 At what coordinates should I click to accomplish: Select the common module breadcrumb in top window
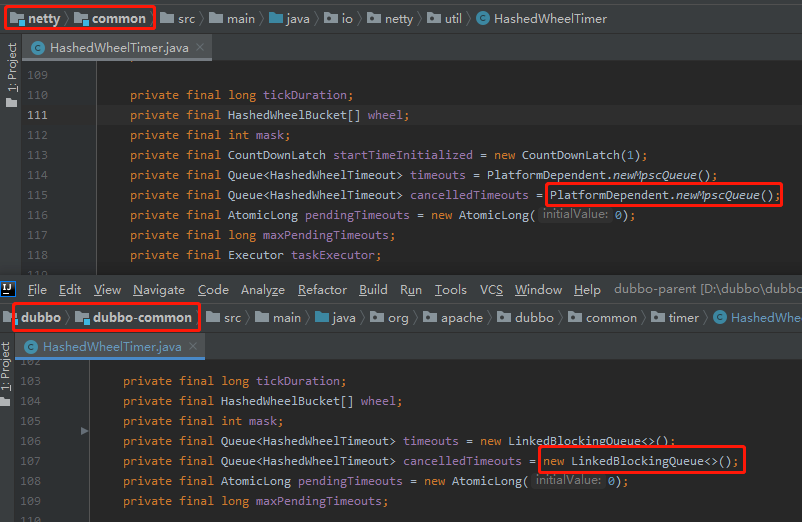110,19
